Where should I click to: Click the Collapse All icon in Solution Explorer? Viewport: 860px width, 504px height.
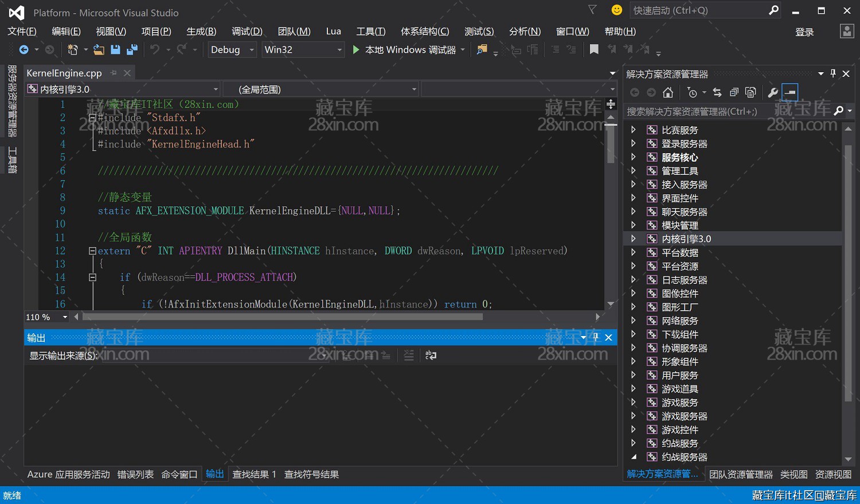tap(734, 92)
